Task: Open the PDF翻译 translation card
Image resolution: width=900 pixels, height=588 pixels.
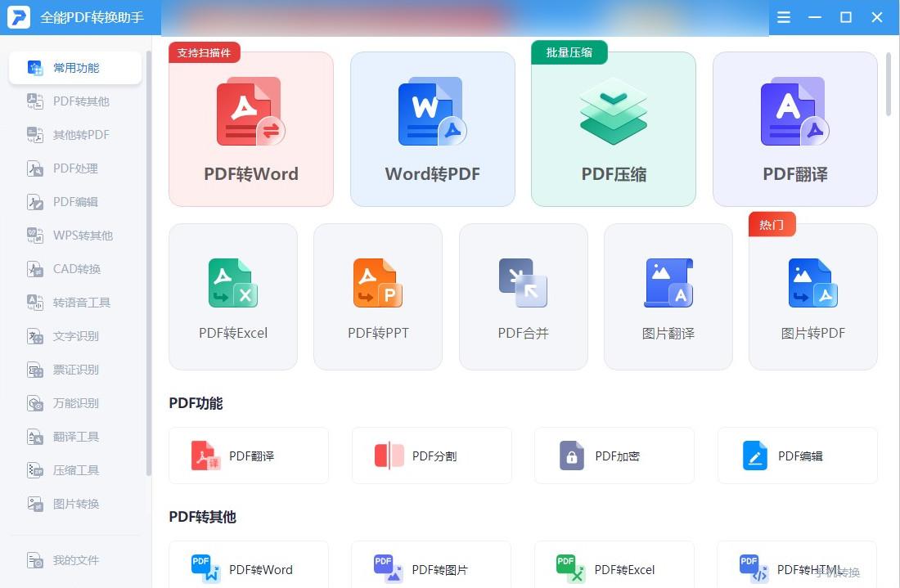Action: click(x=794, y=128)
